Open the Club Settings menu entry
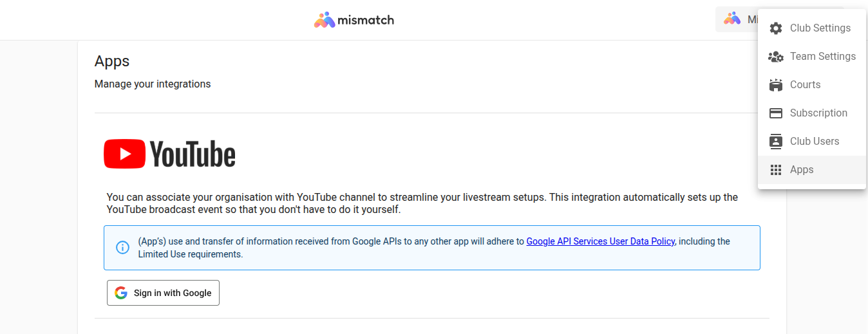 [820, 28]
